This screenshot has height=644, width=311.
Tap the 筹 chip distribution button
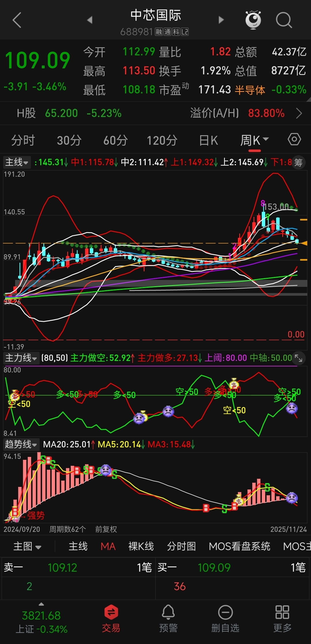[298, 163]
